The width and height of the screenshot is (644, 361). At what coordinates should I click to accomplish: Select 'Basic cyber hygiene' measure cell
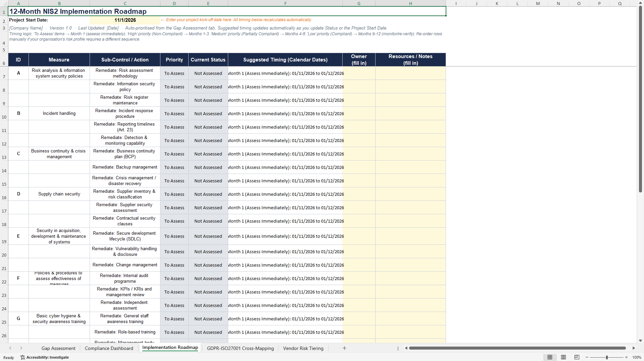pos(59,319)
